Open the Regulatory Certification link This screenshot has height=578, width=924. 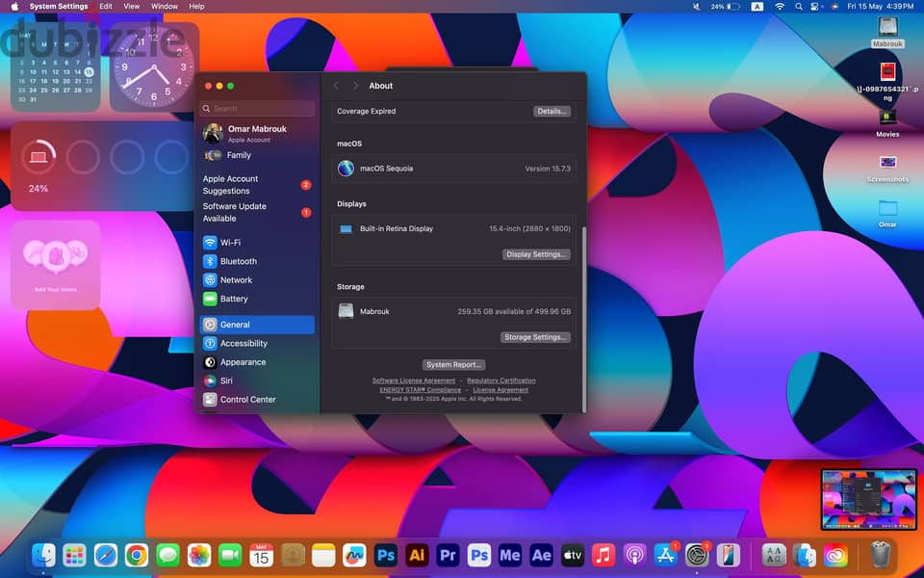point(501,381)
